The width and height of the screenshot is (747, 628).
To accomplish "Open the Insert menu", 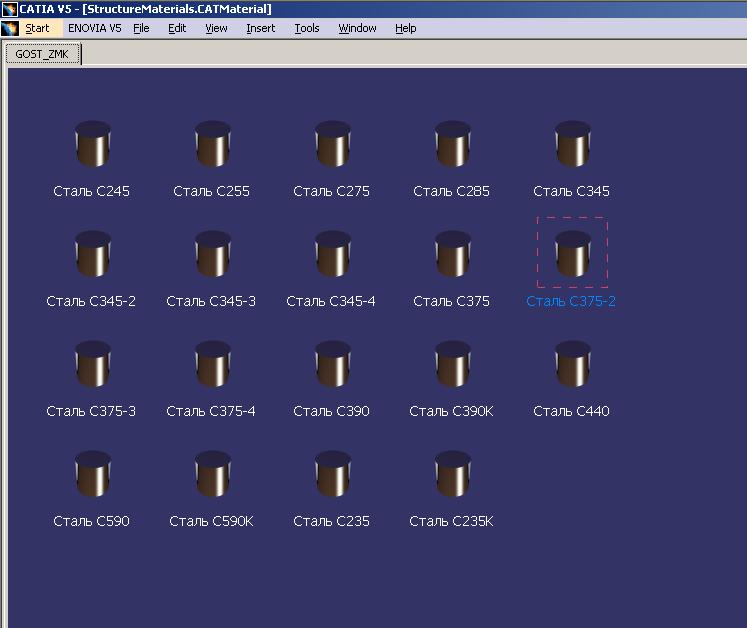I will click(261, 29).
